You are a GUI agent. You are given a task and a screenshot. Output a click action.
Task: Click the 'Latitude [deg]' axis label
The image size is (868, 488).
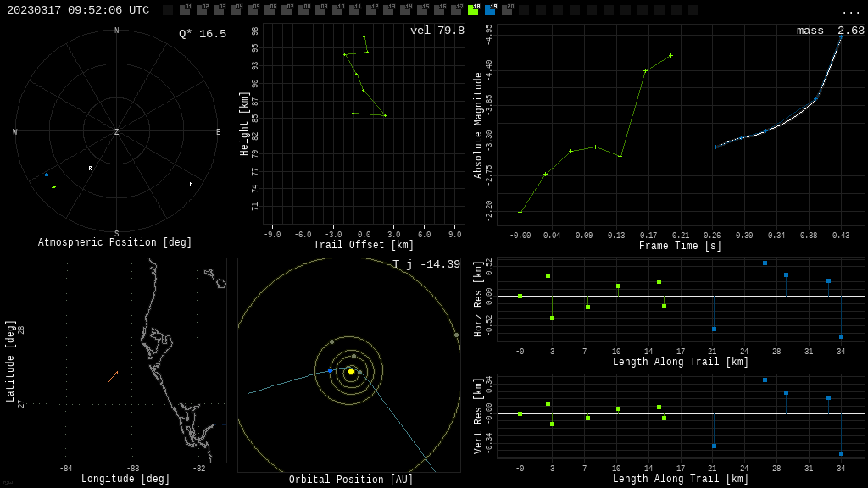[10, 361]
